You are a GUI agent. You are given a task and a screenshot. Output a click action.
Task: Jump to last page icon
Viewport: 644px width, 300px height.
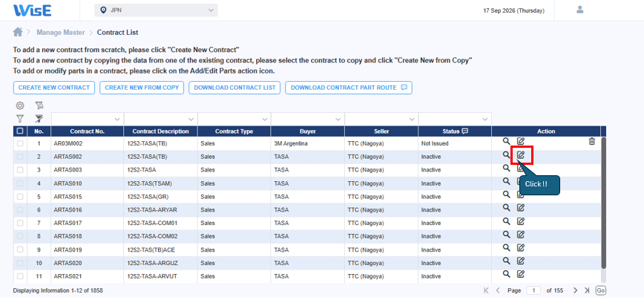point(587,290)
